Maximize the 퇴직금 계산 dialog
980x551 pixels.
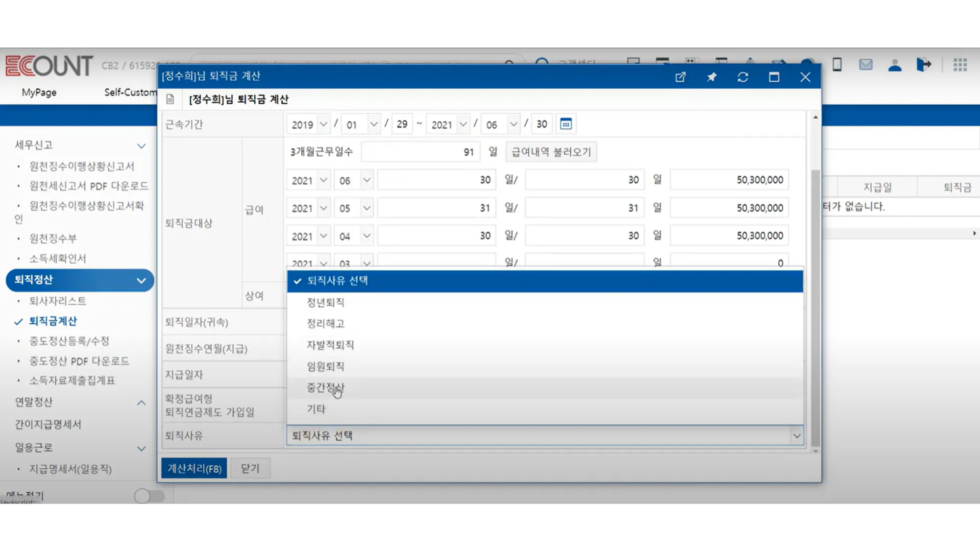pos(774,77)
